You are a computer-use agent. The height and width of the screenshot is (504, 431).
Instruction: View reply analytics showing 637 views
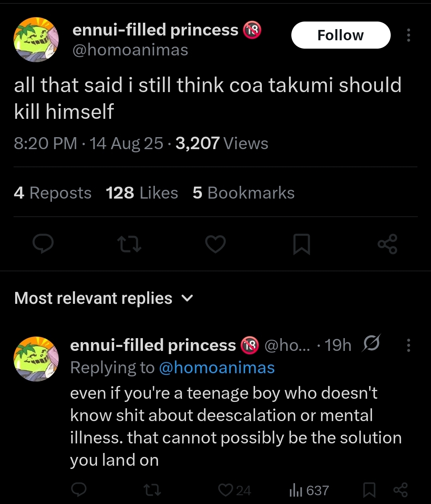309,490
